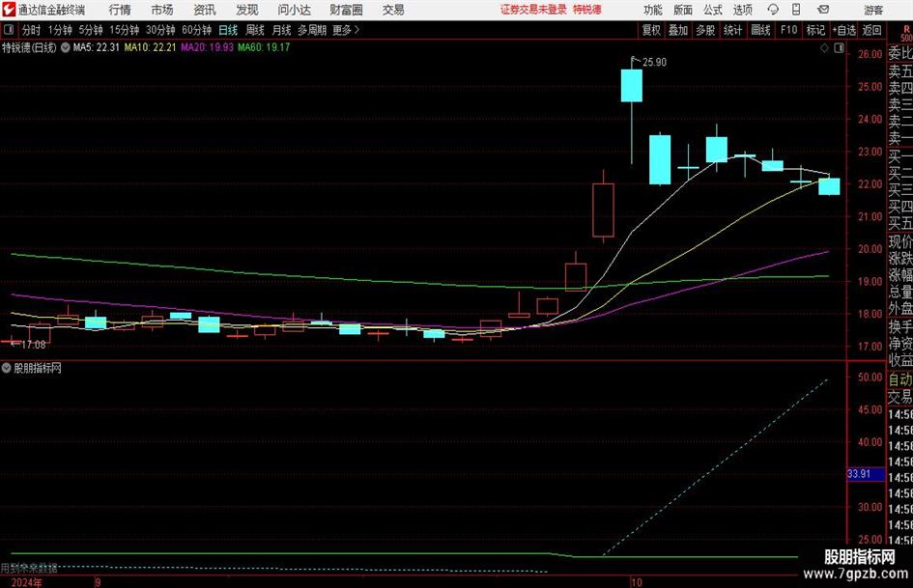
Task: Click the MA5: 22.31 label
Action: [x=96, y=47]
